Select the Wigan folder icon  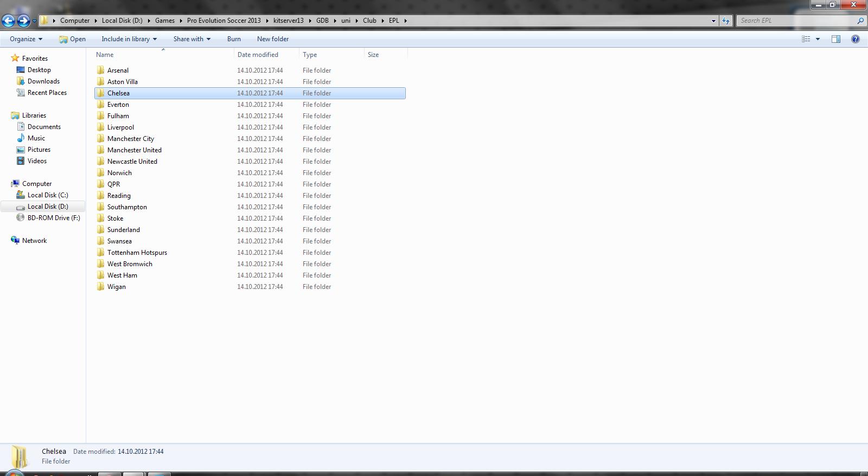pos(100,287)
